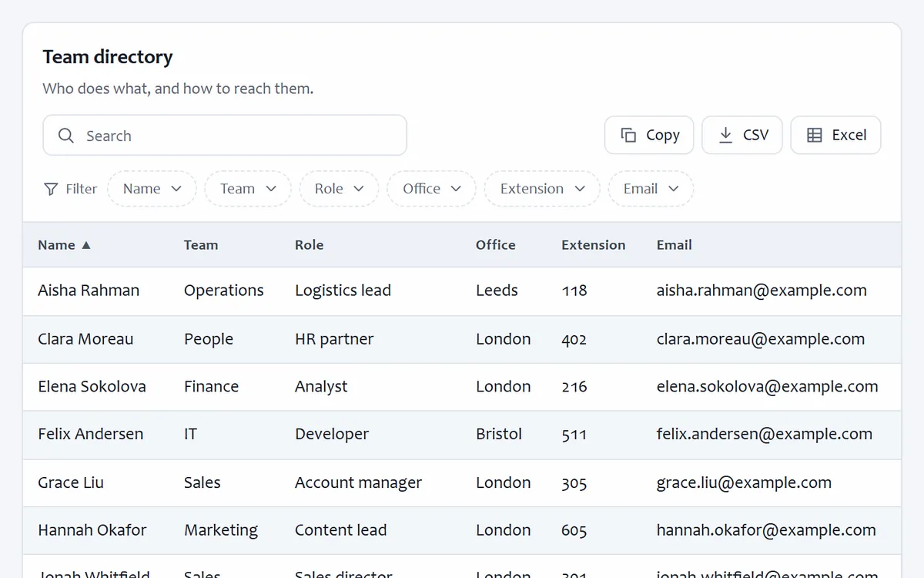The height and width of the screenshot is (578, 924).
Task: Click the Finance team cell
Action: click(x=212, y=387)
